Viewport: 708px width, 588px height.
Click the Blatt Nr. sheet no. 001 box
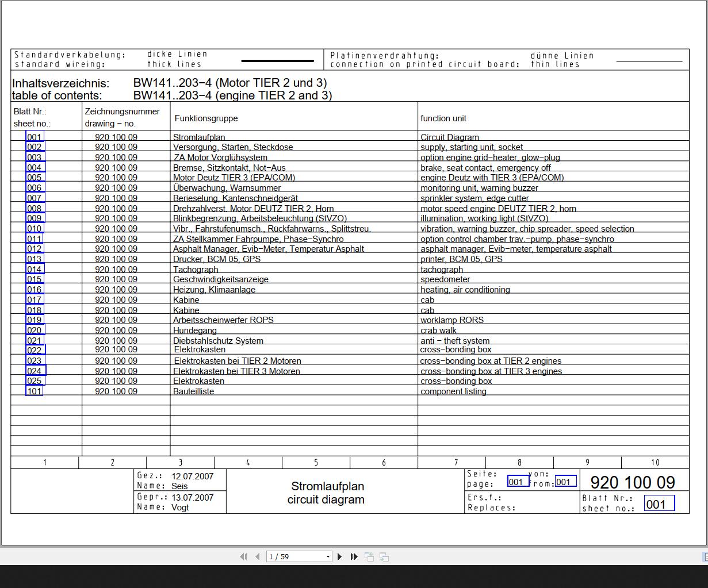[659, 504]
